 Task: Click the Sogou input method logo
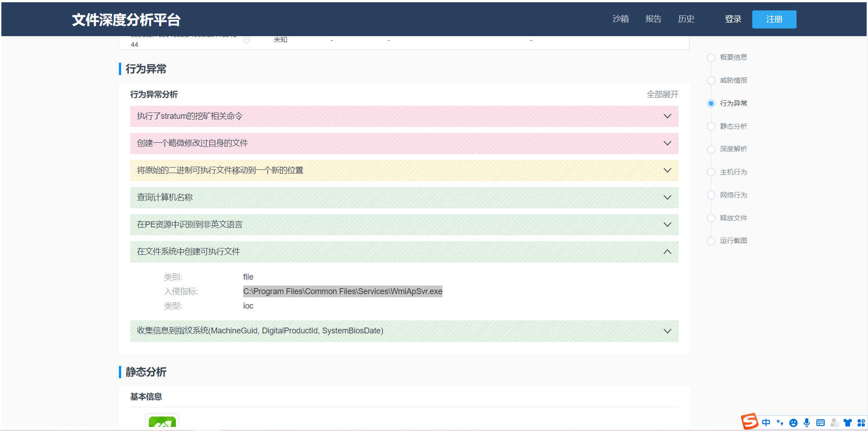pos(750,422)
